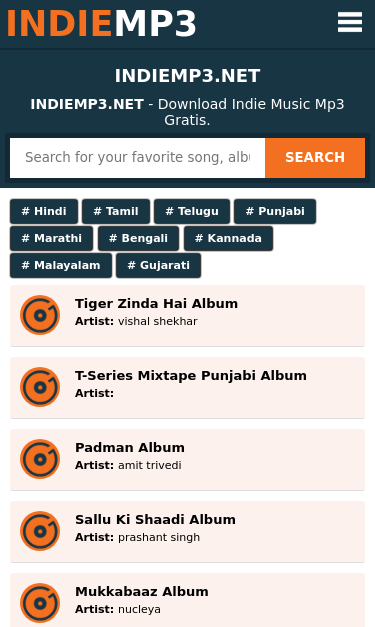Open the # Punjabi tag

275,211
